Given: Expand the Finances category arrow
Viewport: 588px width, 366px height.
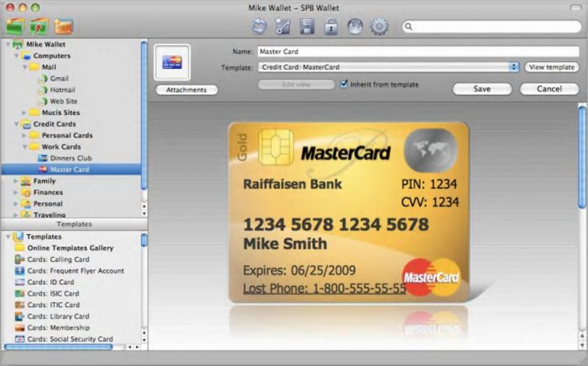Looking at the screenshot, I should pos(16,193).
